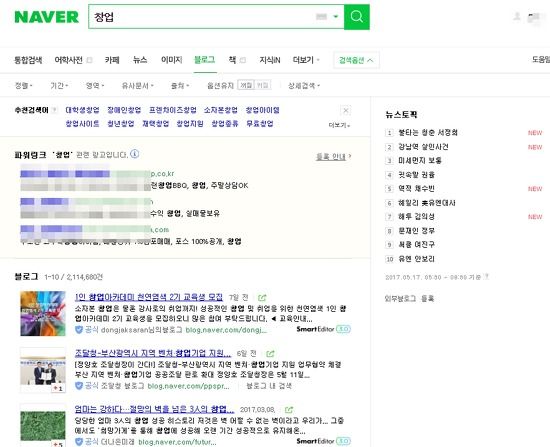
Task: Switch to the 어학사전 tab
Action: tap(68, 60)
